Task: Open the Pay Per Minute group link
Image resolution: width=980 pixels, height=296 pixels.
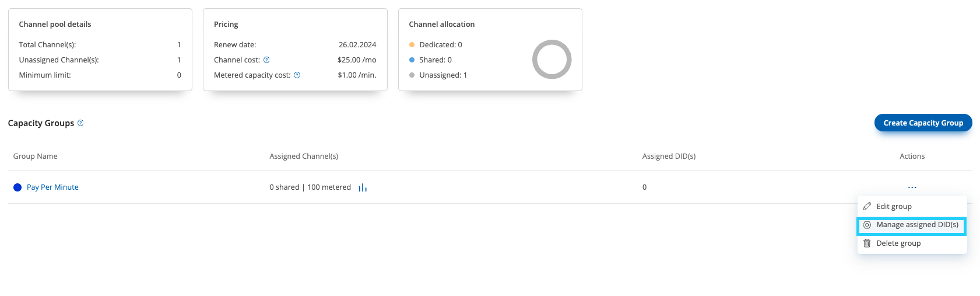Action: [x=52, y=187]
